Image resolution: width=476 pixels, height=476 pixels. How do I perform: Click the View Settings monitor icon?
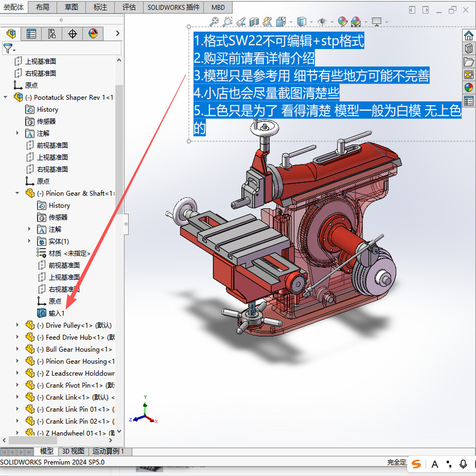click(376, 22)
